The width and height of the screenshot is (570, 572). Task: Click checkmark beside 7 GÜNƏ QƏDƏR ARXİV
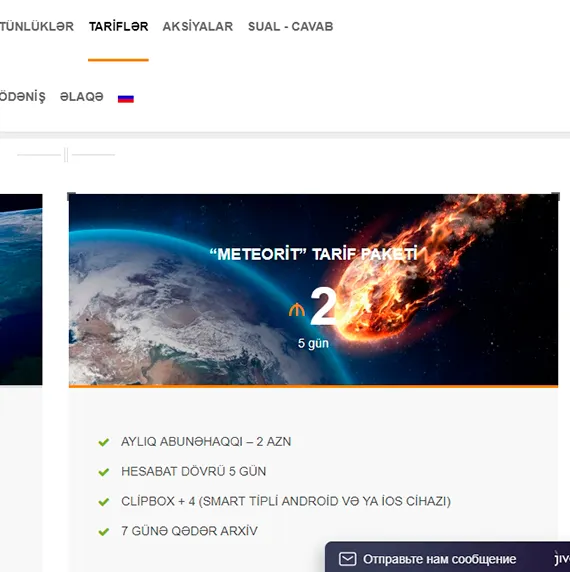[x=104, y=532]
